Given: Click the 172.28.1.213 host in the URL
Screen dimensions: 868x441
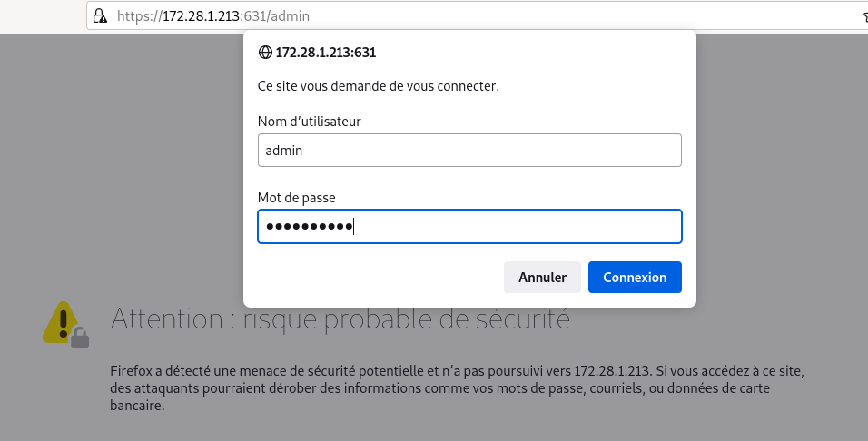Looking at the screenshot, I should pyautogui.click(x=201, y=16).
